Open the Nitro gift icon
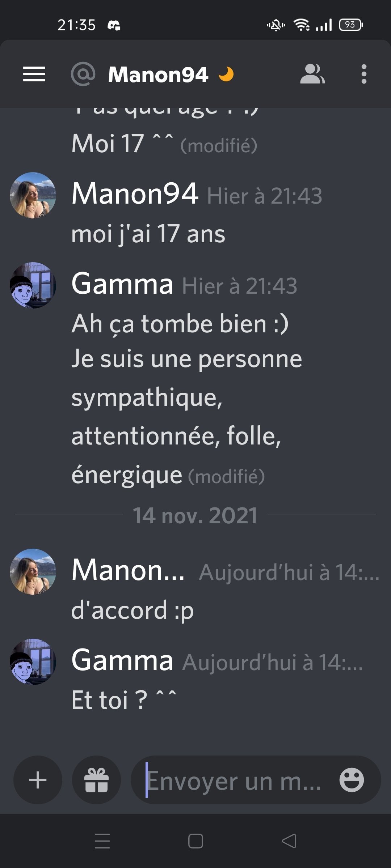This screenshot has width=391, height=868. tap(96, 780)
